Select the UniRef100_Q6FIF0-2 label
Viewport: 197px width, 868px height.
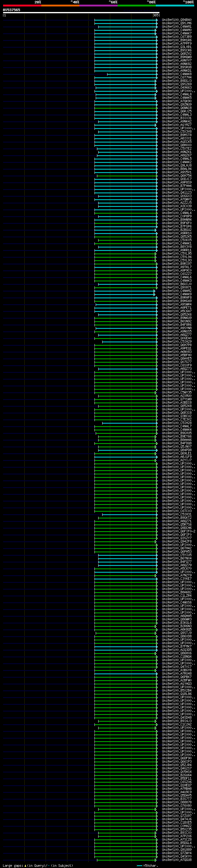coord(179,531)
